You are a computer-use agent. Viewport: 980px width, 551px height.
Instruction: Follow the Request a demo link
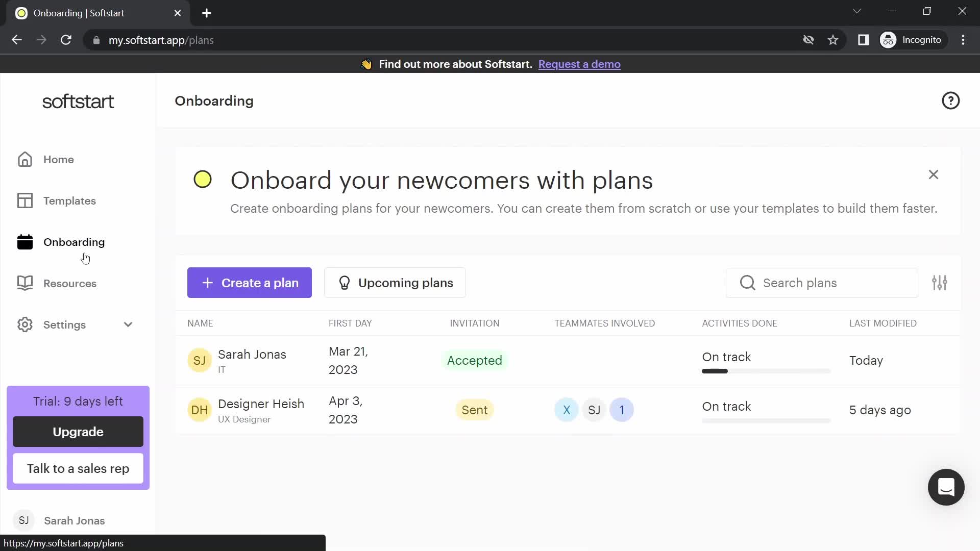click(x=579, y=64)
